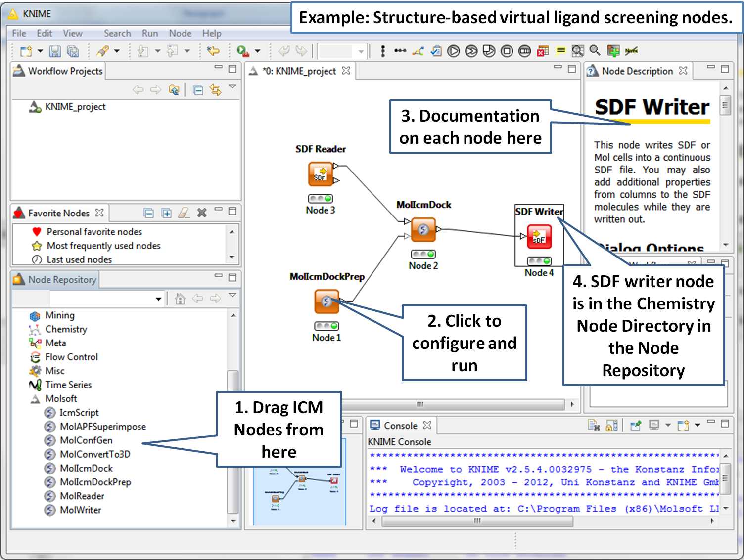Viewport: 745px width, 560px height.
Task: Click the home icon in Node Repository
Action: click(180, 299)
